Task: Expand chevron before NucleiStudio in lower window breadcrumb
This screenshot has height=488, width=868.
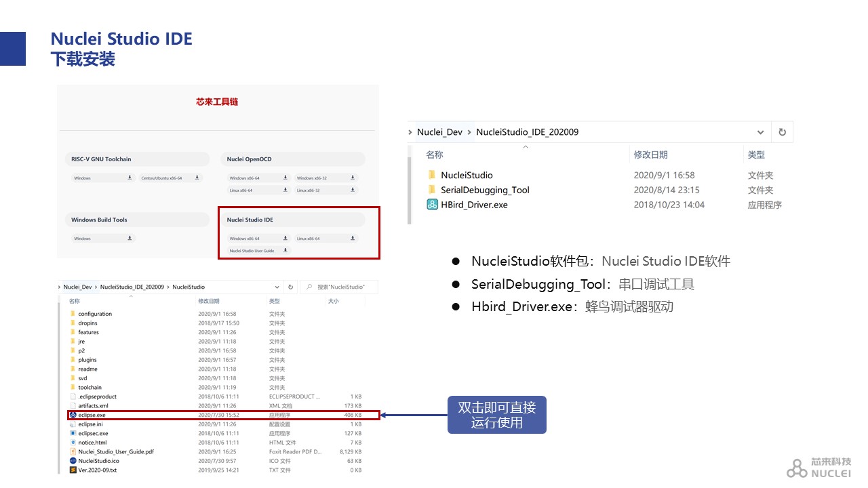Action: 169,287
